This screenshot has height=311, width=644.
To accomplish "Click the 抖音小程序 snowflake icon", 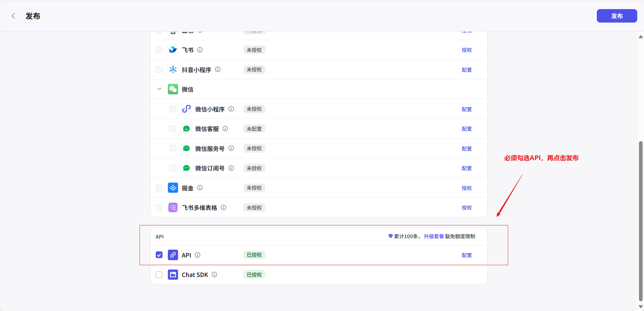I will pyautogui.click(x=173, y=69).
